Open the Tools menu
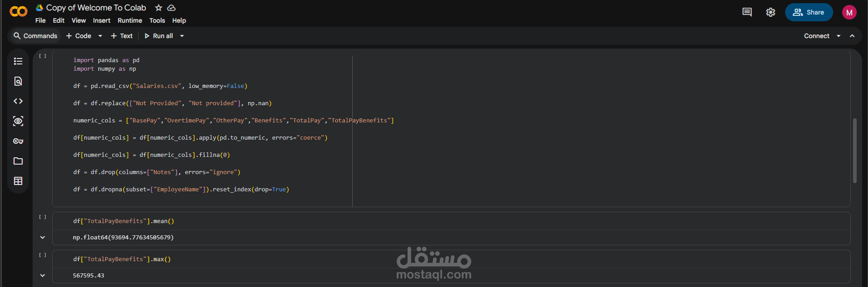 157,20
